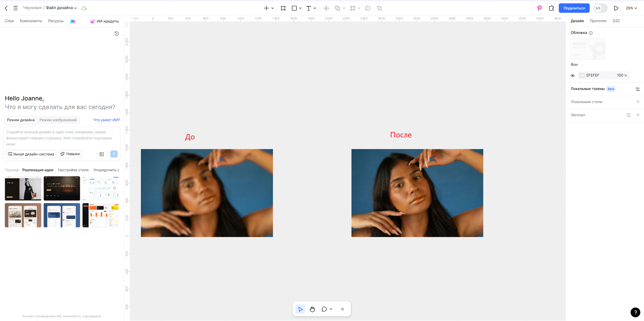
Task: Click the cloud sync status icon
Action: tap(84, 8)
